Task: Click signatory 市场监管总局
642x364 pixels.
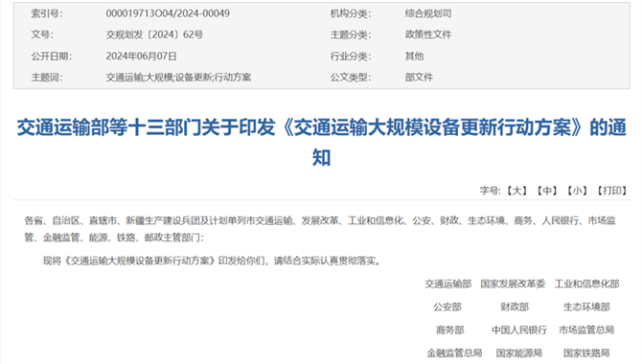Action: click(x=586, y=330)
